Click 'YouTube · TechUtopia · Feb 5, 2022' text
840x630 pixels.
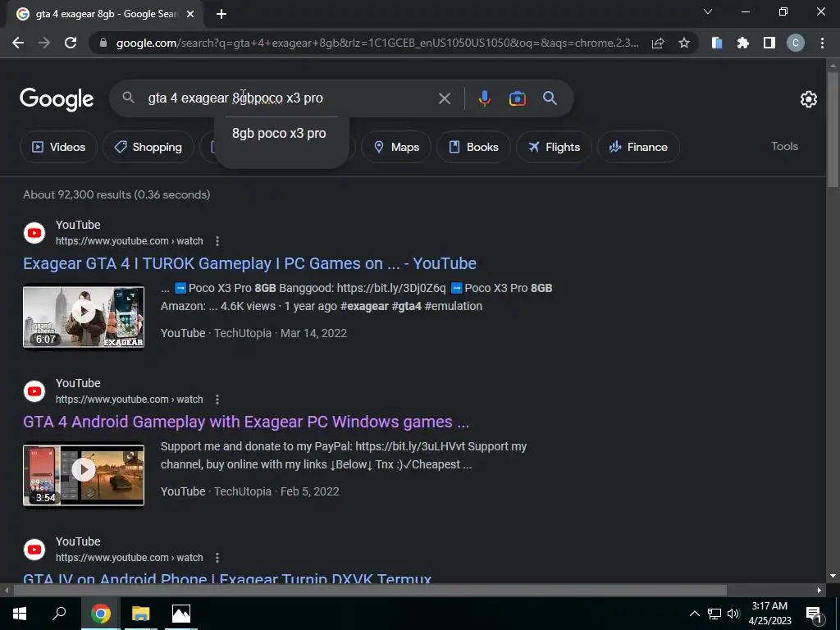tap(250, 491)
